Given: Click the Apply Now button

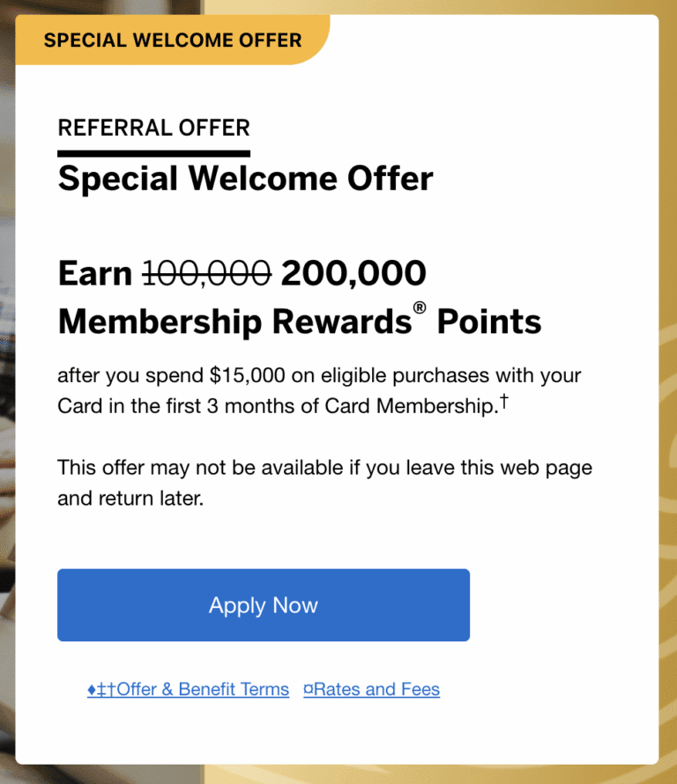Looking at the screenshot, I should click(x=263, y=605).
